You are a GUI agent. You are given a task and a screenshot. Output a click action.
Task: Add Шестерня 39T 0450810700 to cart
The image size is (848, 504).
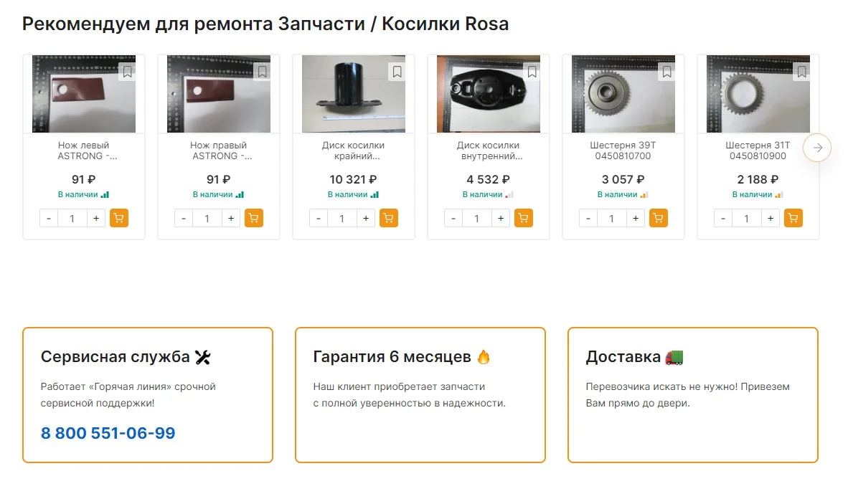coord(659,219)
